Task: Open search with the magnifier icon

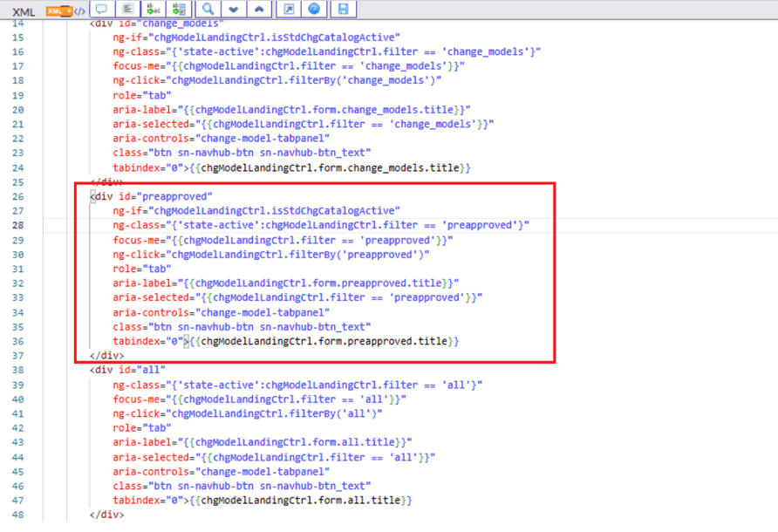Action: [x=208, y=9]
